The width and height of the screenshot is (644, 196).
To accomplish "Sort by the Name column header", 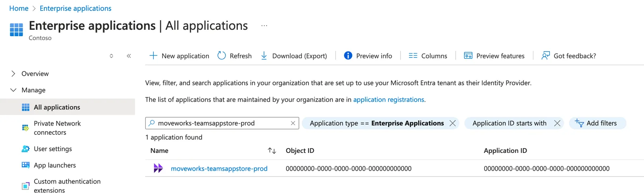I will click(x=159, y=151).
